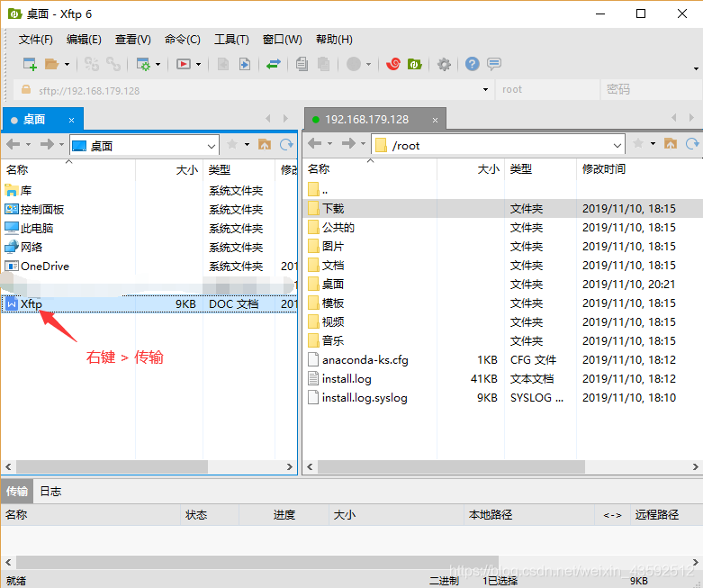Image resolution: width=703 pixels, height=588 pixels.
Task: Expand the play icon dropdown arrow
Action: tap(198, 65)
